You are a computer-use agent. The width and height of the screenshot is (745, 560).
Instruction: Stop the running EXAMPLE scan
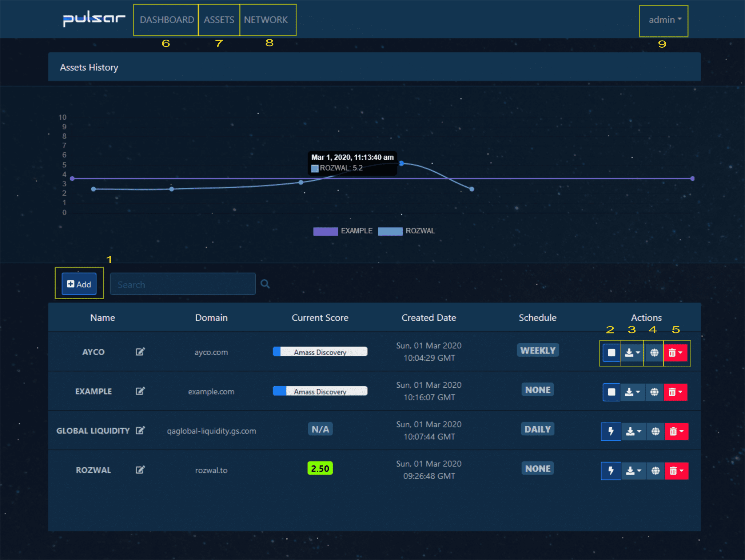(x=611, y=392)
